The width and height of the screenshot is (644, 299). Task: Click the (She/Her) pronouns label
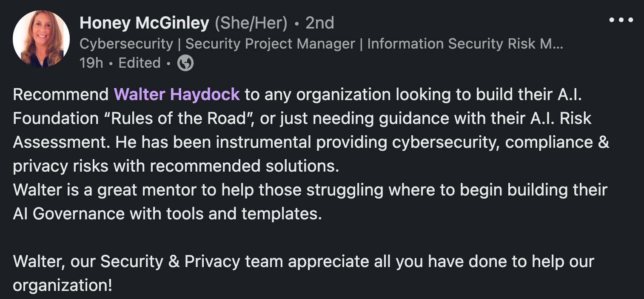[251, 23]
